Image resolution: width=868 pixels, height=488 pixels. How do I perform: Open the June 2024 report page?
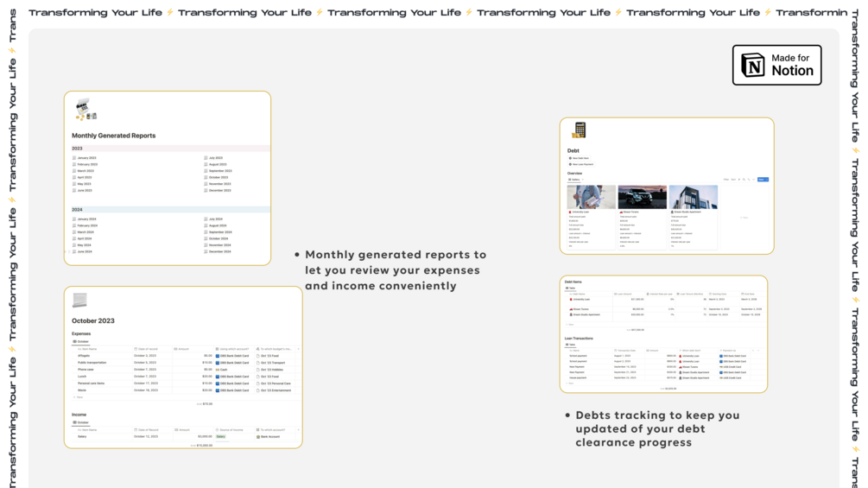click(83, 251)
